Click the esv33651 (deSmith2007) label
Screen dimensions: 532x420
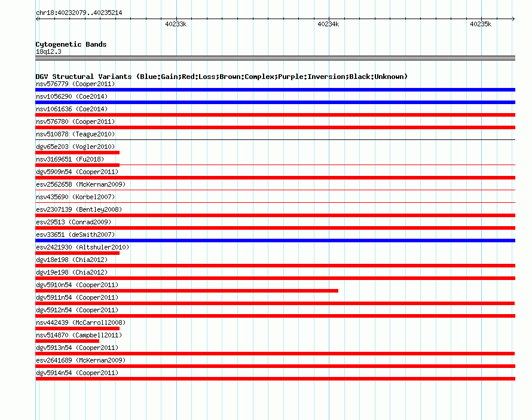pyautogui.click(x=75, y=235)
